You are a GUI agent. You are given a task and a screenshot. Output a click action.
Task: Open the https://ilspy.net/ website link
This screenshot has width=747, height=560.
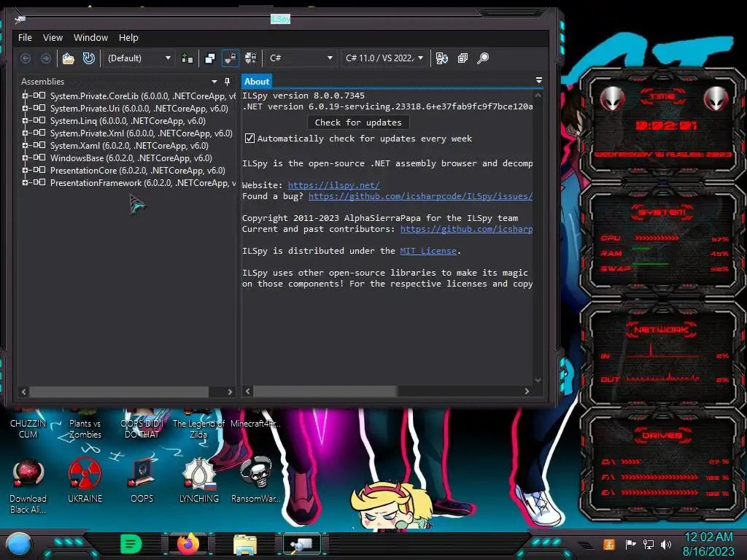(333, 185)
